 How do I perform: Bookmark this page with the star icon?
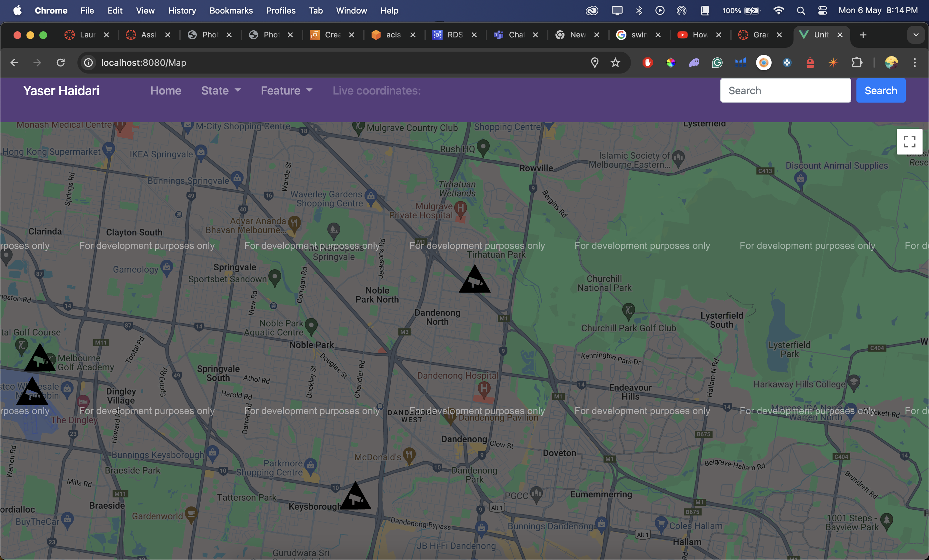tap(615, 63)
